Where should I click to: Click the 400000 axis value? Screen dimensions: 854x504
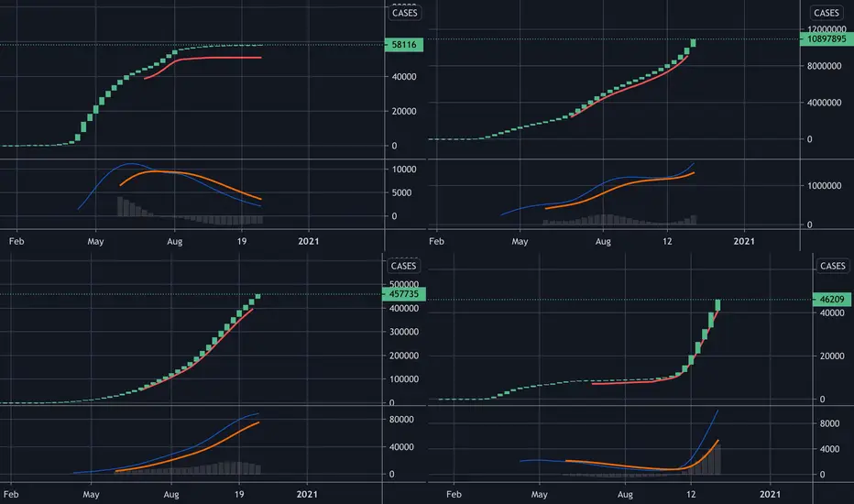[403, 309]
